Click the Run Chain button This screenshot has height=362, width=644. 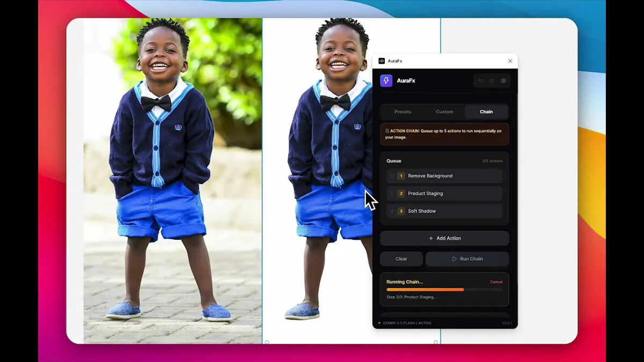(x=467, y=259)
